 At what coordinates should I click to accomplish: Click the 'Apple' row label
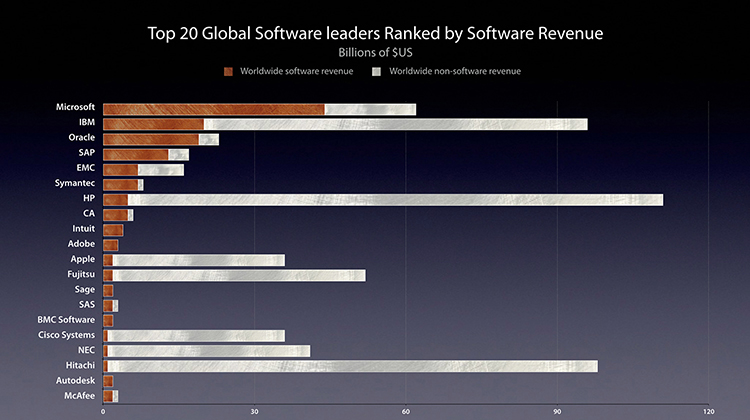83,259
